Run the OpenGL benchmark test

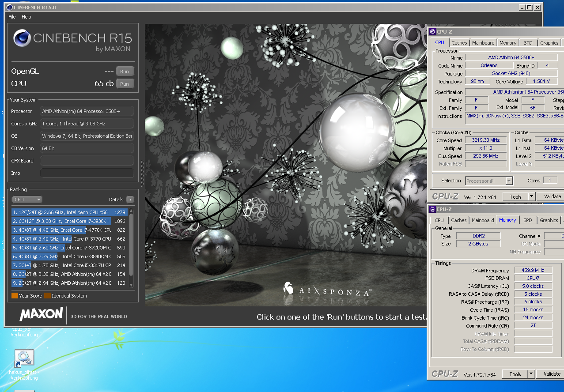(125, 72)
